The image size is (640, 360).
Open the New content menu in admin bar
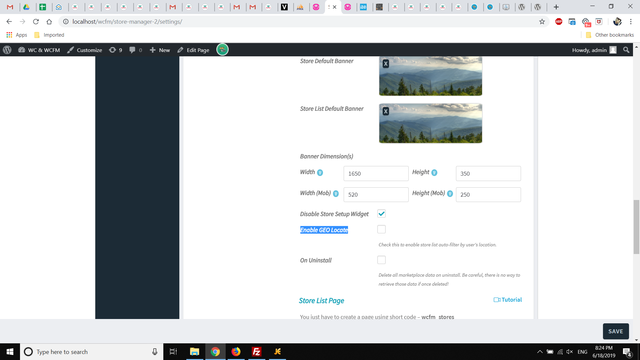point(160,50)
